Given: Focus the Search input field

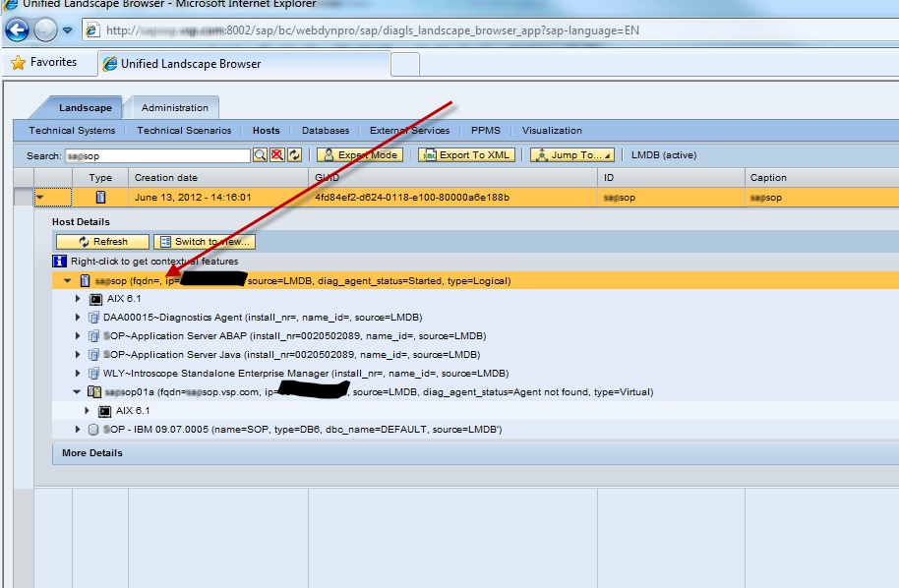Looking at the screenshot, I should [157, 156].
